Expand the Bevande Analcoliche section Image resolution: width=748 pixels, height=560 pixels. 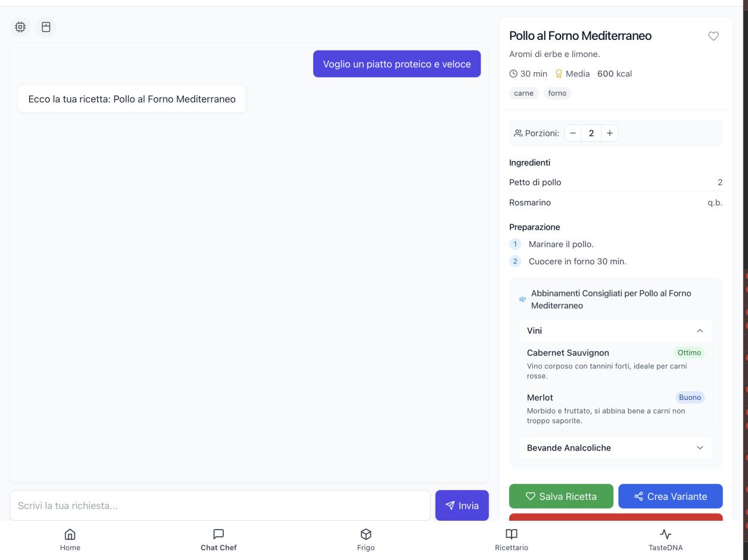pos(700,448)
